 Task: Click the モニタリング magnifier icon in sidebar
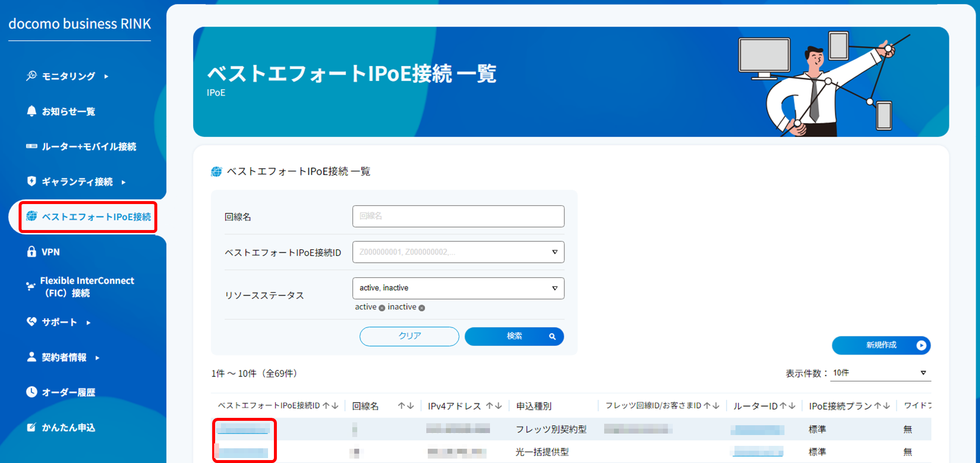coord(31,76)
